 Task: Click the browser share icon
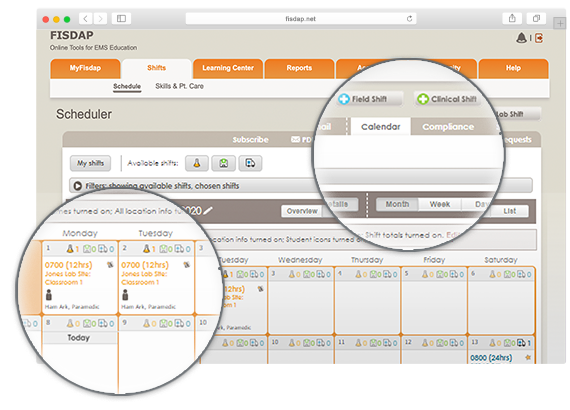click(x=512, y=18)
